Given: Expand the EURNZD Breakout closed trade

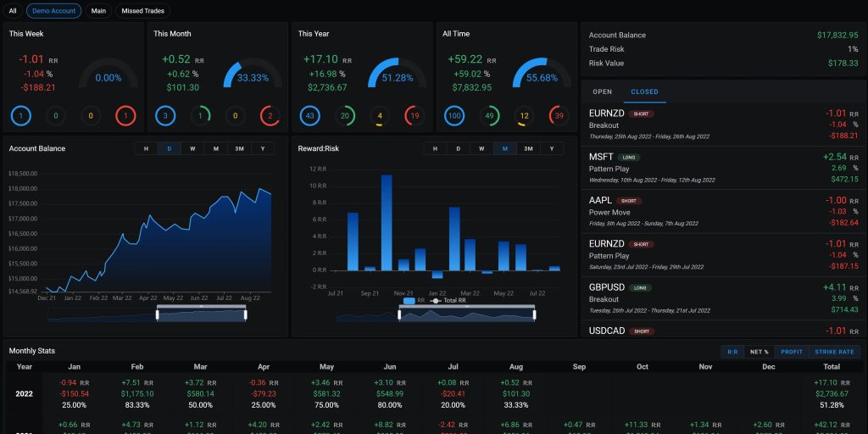Looking at the screenshot, I should click(x=723, y=124).
